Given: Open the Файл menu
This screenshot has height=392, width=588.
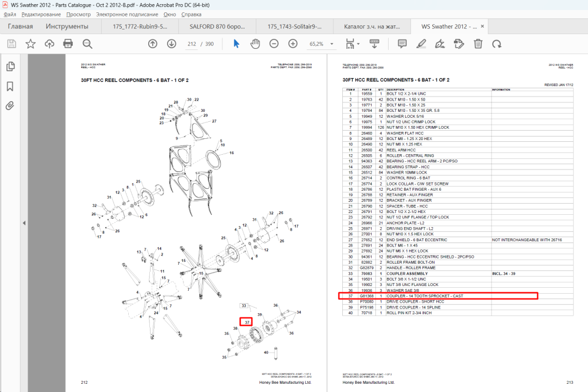Looking at the screenshot, I should (10, 14).
